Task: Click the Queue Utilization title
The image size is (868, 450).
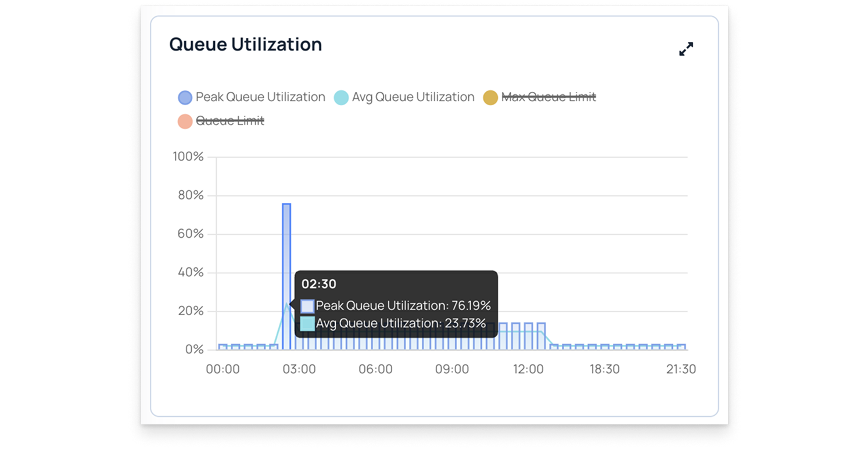Action: pos(245,45)
